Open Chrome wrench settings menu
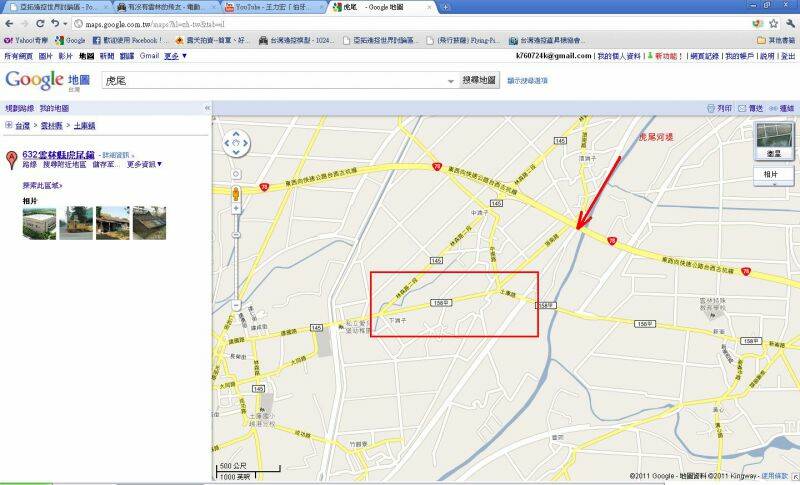 tap(789, 23)
